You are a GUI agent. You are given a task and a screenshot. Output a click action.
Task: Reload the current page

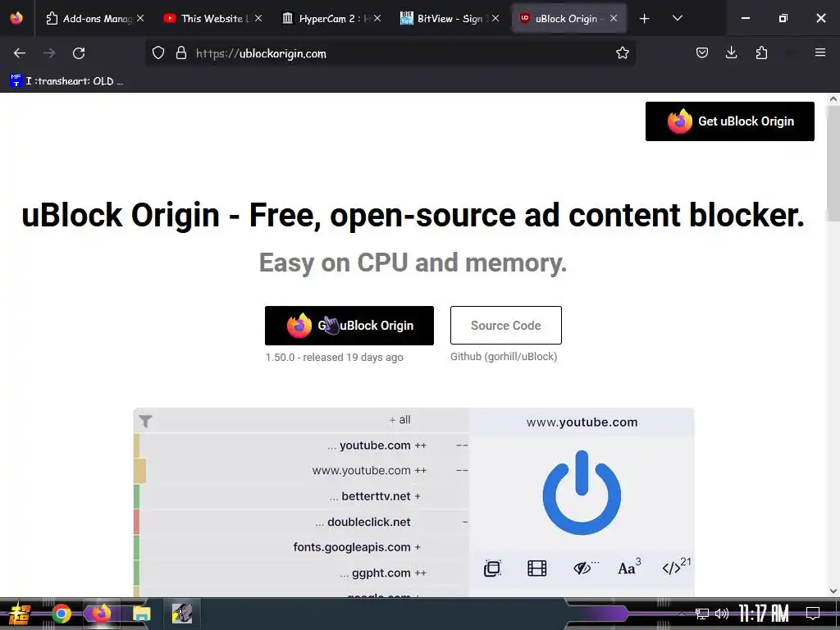click(79, 53)
